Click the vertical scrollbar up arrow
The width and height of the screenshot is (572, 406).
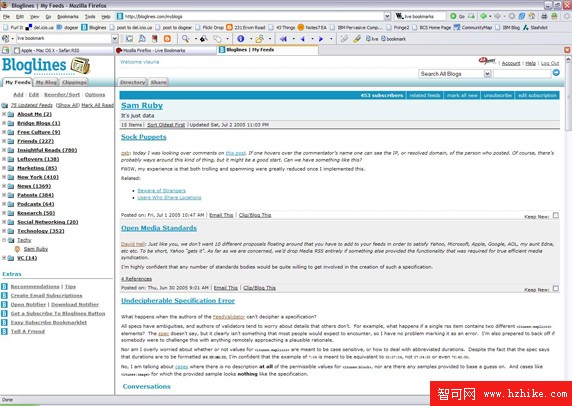click(x=568, y=59)
